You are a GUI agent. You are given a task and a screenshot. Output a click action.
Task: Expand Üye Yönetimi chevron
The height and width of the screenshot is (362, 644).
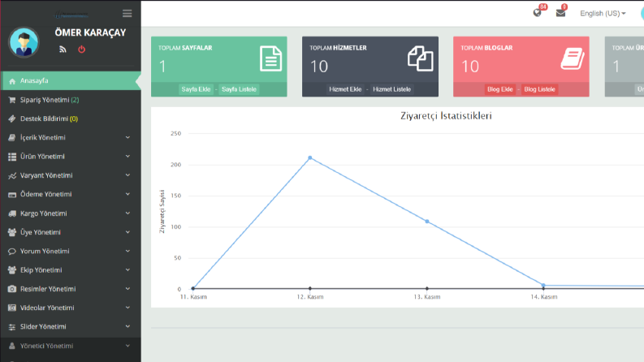128,232
